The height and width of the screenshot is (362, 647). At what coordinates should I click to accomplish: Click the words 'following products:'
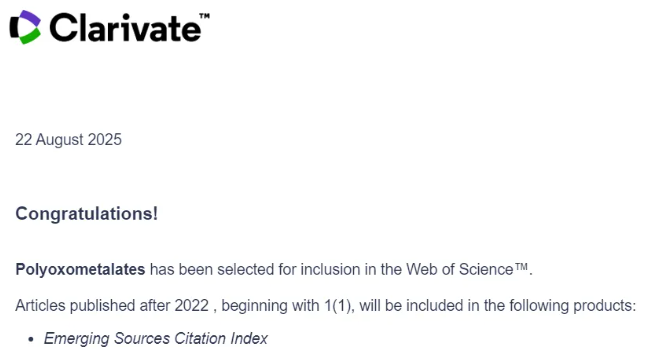pos(573,306)
